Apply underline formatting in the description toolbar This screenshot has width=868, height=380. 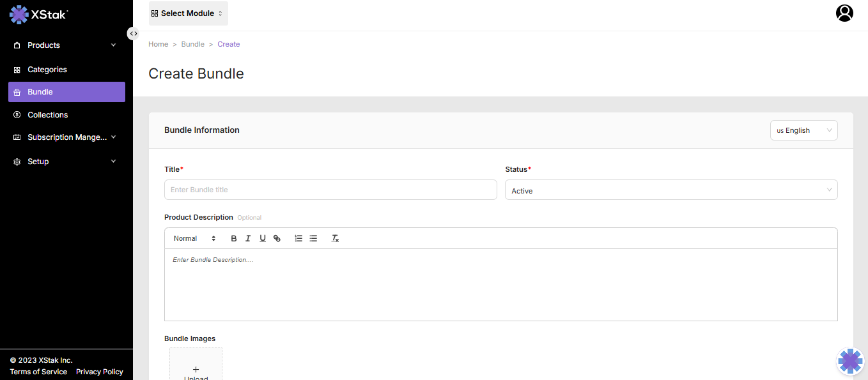(x=263, y=238)
